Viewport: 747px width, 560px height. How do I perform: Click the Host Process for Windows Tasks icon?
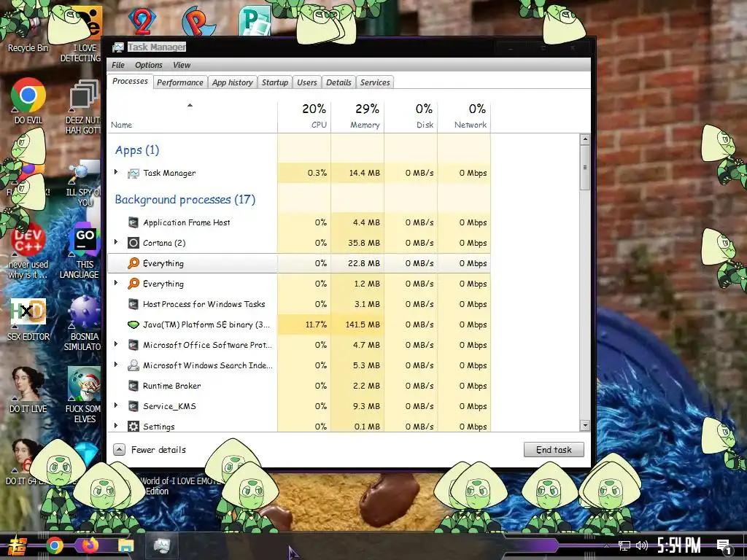point(133,304)
